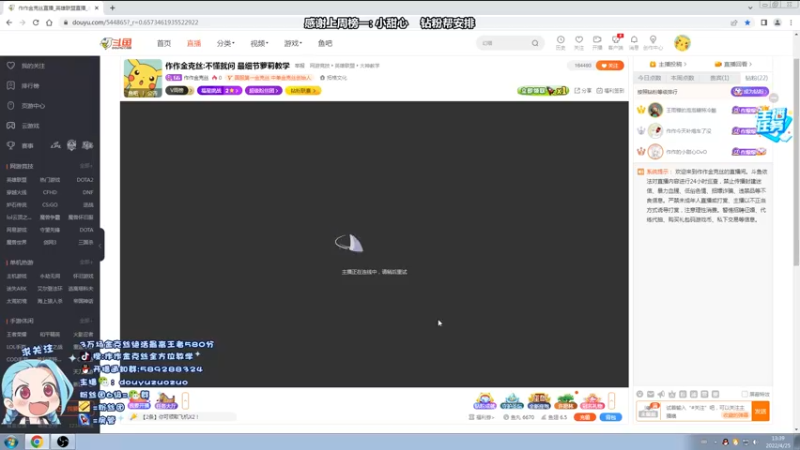
Task: Click the yellow 钻粉联盟 badge button
Action: tap(303, 91)
